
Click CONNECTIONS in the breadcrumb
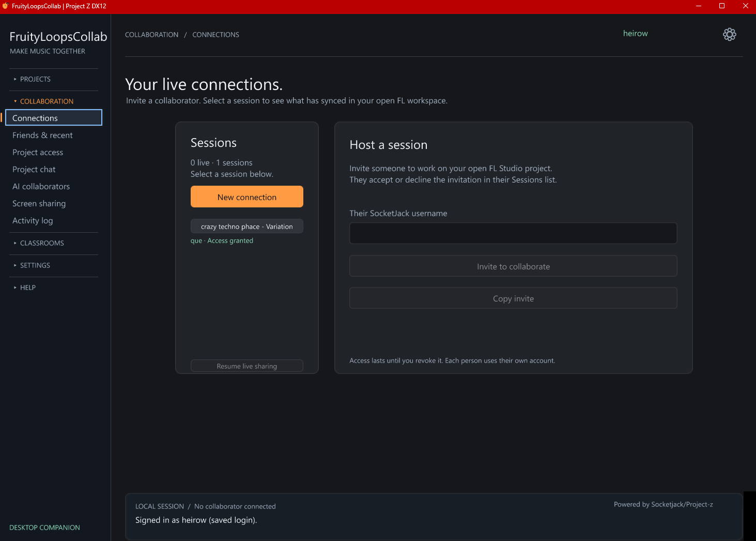(215, 35)
